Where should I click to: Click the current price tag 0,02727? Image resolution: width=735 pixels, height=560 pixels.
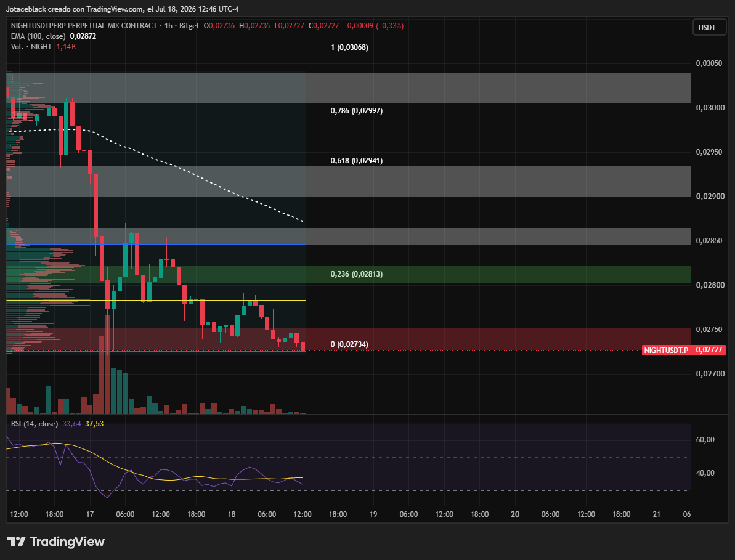(x=709, y=350)
